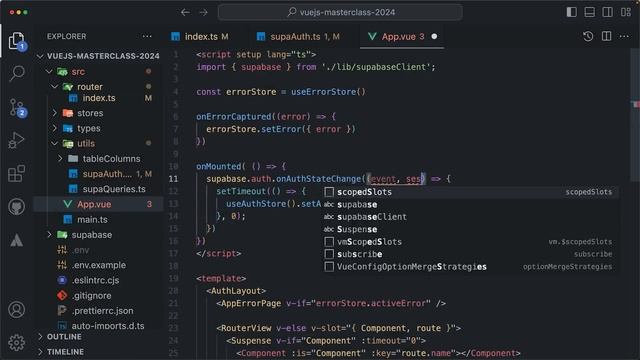Open Run and Debug view
This screenshot has height=360, width=640.
tap(16, 140)
